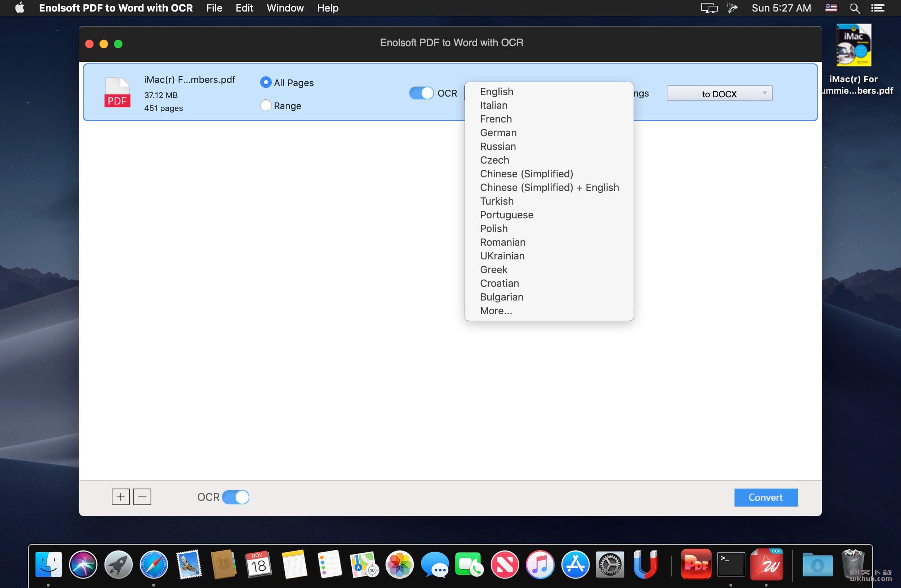Choose Polish from the language list
Image resolution: width=901 pixels, height=588 pixels.
tap(549, 228)
